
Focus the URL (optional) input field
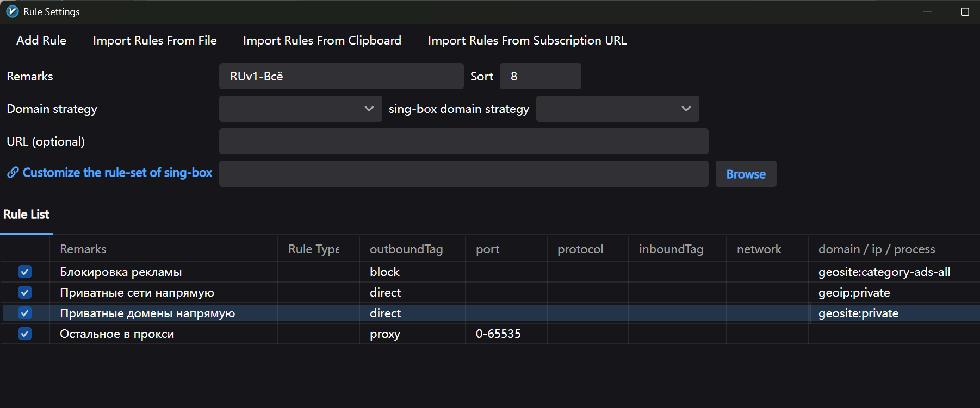point(463,141)
